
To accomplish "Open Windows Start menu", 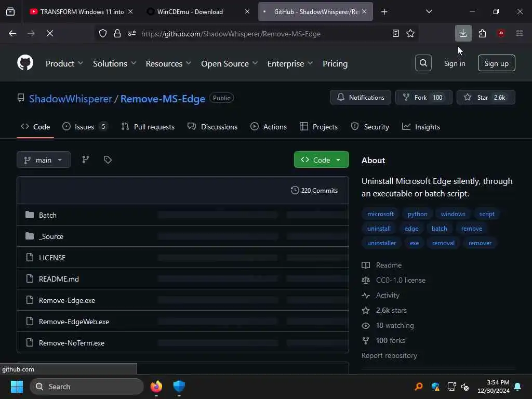I will pyautogui.click(x=17, y=387).
